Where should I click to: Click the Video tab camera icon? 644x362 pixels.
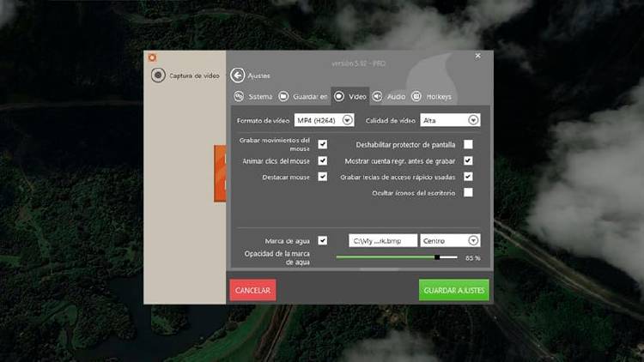pyautogui.click(x=339, y=96)
